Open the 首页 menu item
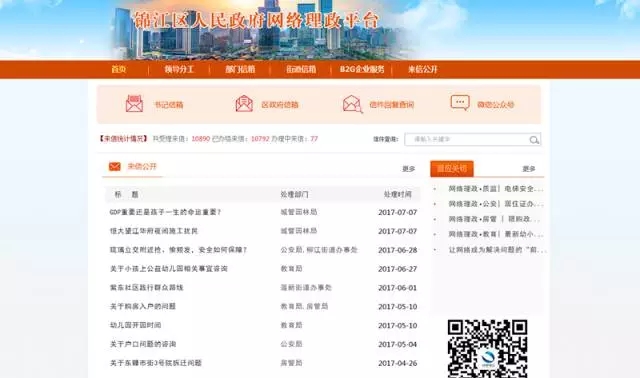 point(119,69)
